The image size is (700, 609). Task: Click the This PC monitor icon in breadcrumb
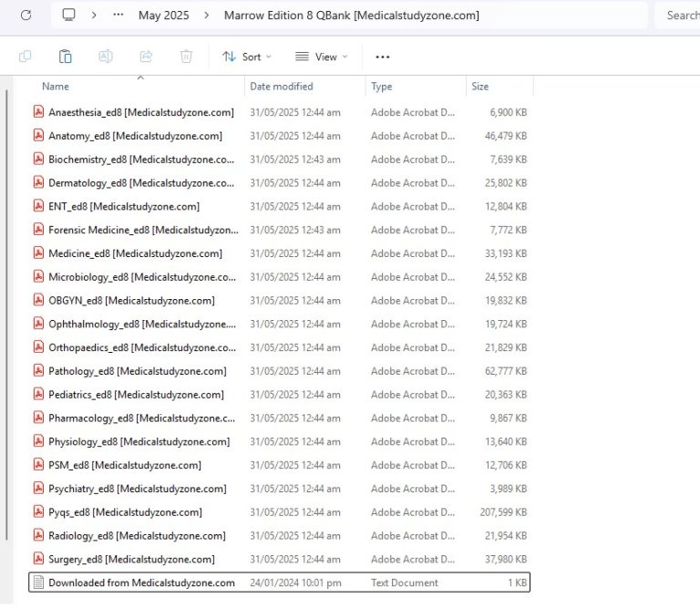69,15
